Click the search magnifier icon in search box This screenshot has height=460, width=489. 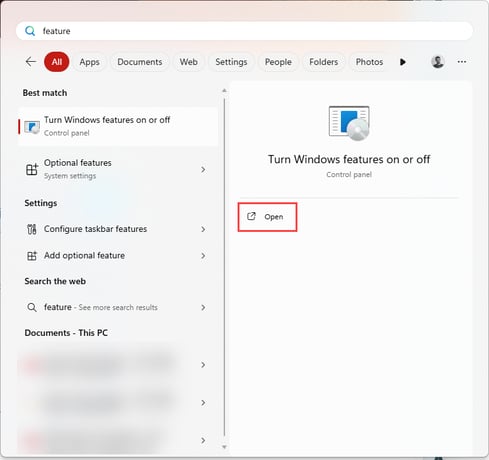(30, 31)
